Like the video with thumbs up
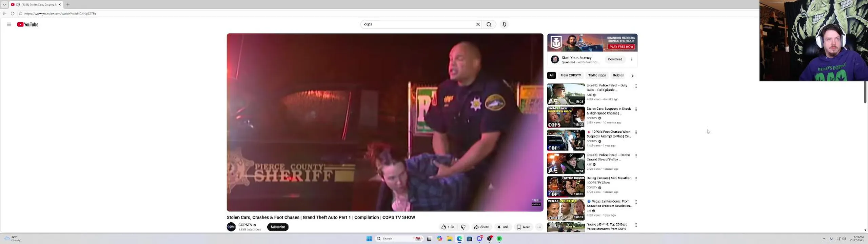The height and width of the screenshot is (244, 868). [x=448, y=227]
